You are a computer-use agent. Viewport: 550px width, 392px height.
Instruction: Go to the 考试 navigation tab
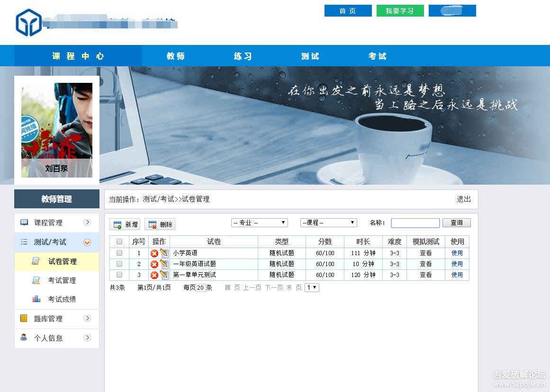[377, 56]
